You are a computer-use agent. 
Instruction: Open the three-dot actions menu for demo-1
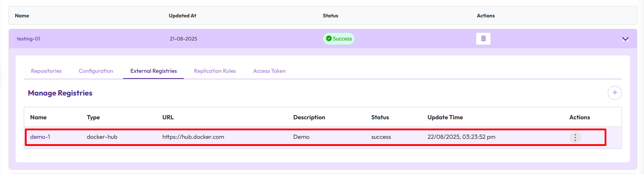575,137
